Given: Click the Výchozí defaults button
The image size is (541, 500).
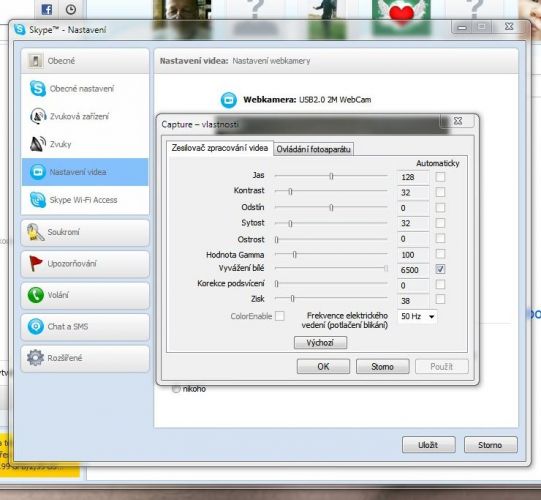Looking at the screenshot, I should pyautogui.click(x=320, y=343).
